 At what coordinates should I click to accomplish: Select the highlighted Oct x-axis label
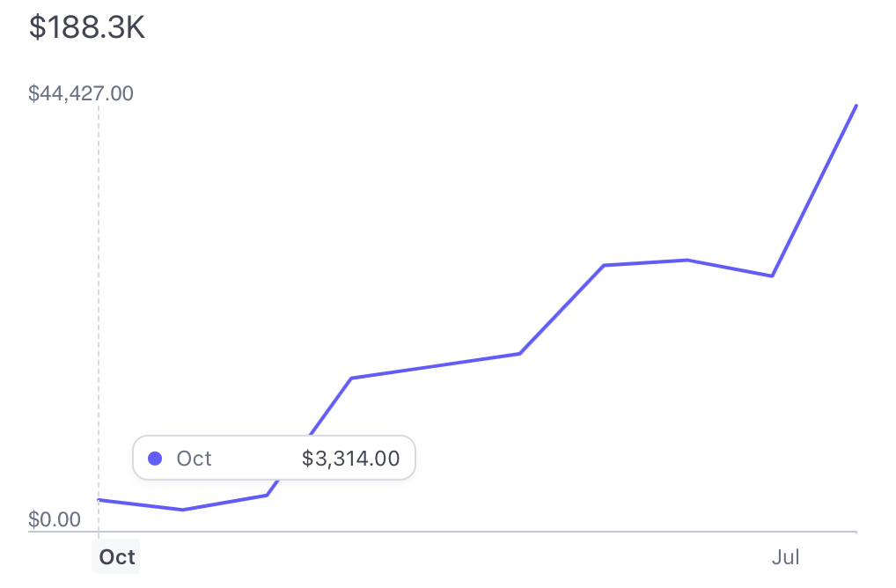[x=116, y=557]
